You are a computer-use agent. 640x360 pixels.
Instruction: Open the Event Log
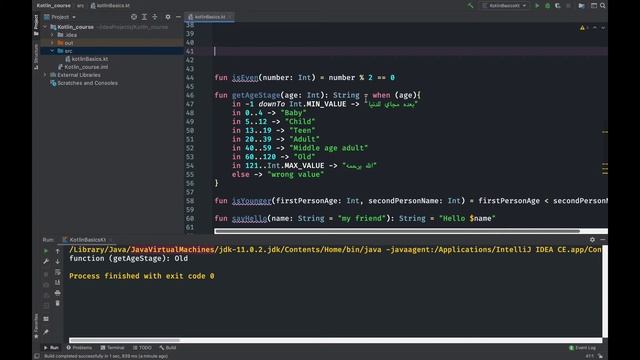pos(582,348)
